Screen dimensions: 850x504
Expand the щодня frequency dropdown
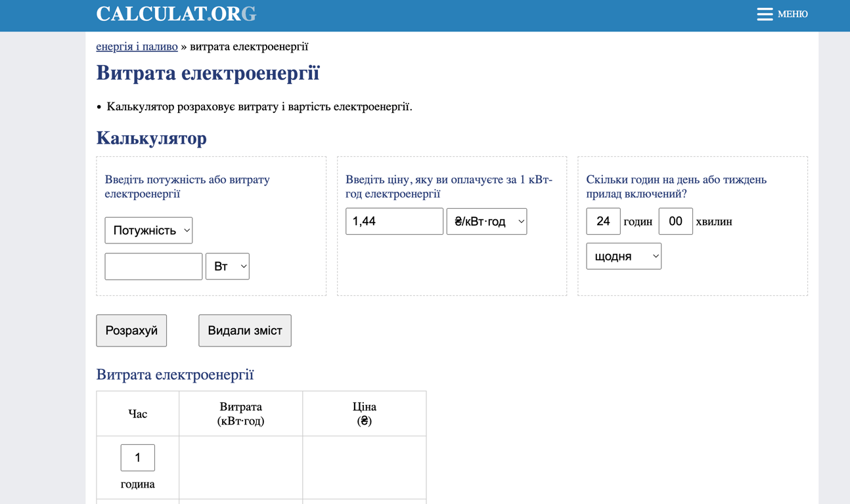(x=623, y=257)
